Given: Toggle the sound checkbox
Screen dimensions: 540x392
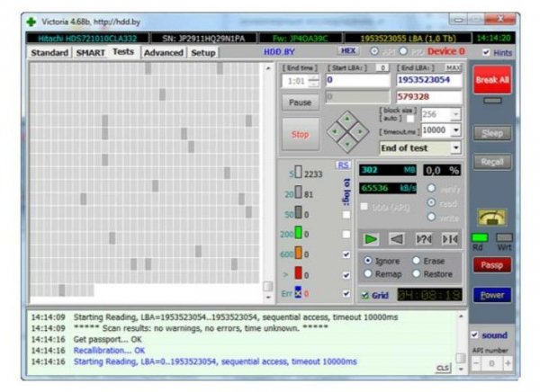Looking at the screenshot, I should (x=475, y=335).
